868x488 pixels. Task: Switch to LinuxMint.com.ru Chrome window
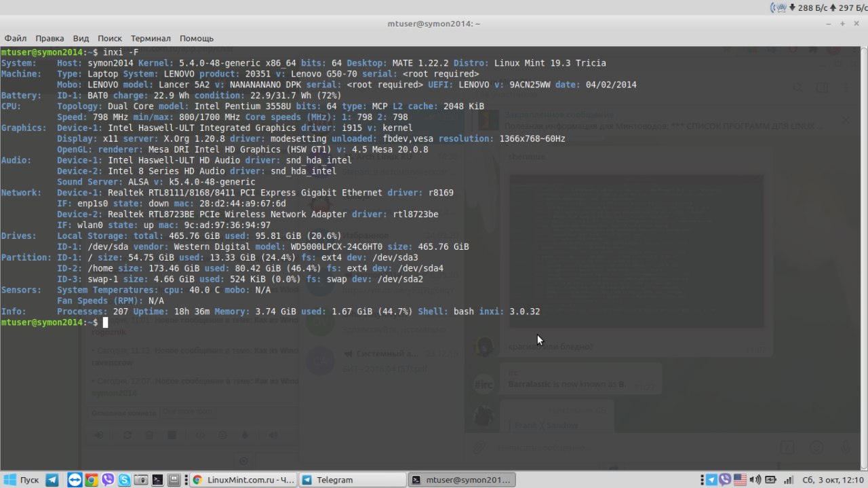click(x=243, y=480)
